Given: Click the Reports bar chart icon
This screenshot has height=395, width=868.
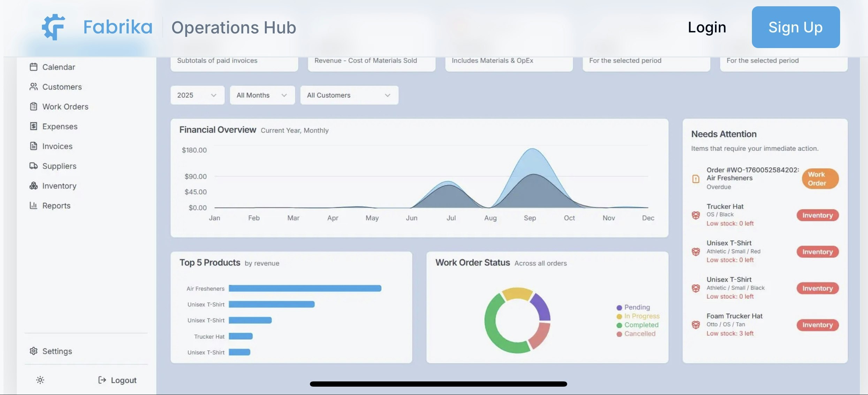Looking at the screenshot, I should point(33,206).
